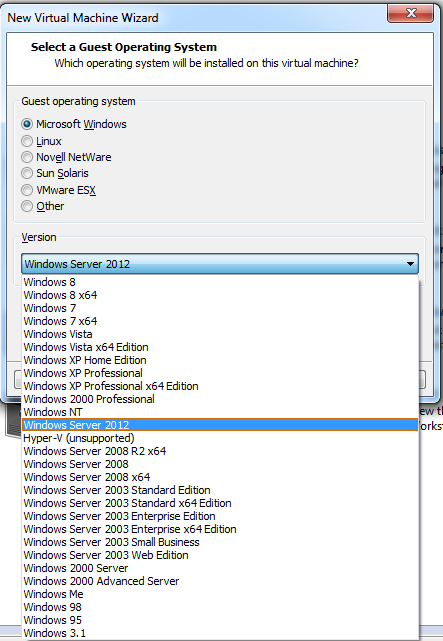Choose Windows Server 2003 Web Edition
This screenshot has height=641, width=443.
click(220, 555)
